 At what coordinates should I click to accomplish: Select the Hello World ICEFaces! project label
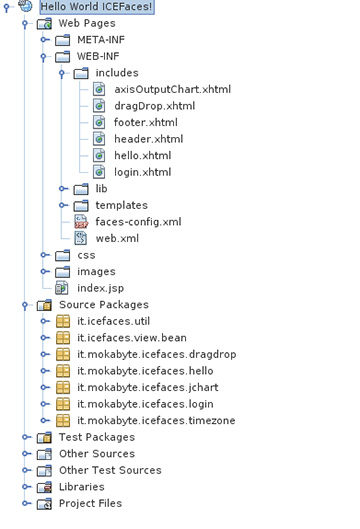point(97,7)
